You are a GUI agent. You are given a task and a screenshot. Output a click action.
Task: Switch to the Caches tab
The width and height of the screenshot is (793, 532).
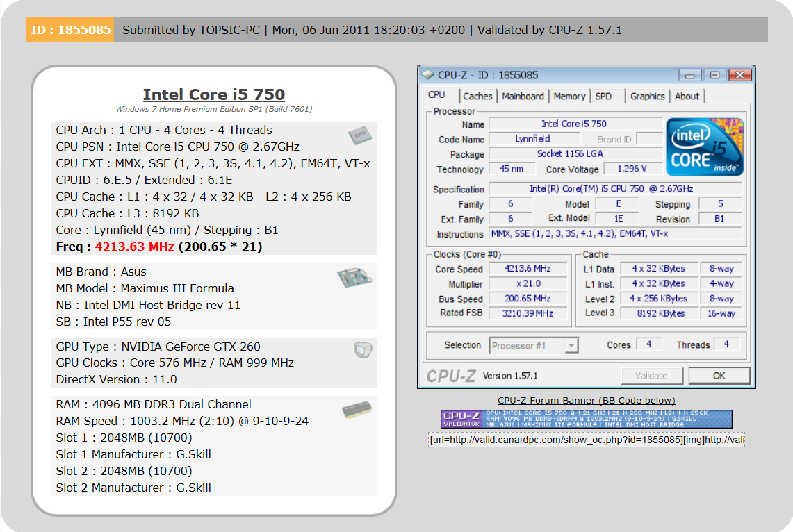(x=477, y=97)
